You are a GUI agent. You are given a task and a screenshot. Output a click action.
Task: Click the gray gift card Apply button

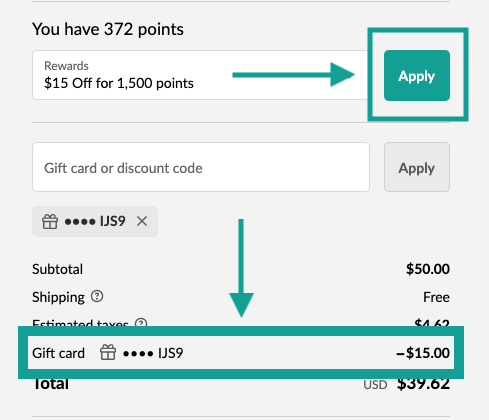417,167
